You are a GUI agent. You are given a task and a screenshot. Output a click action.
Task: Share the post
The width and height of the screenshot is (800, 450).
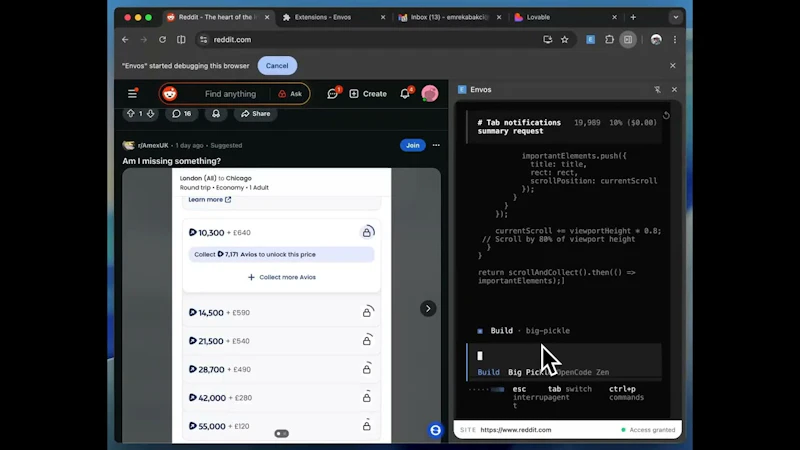coord(256,113)
